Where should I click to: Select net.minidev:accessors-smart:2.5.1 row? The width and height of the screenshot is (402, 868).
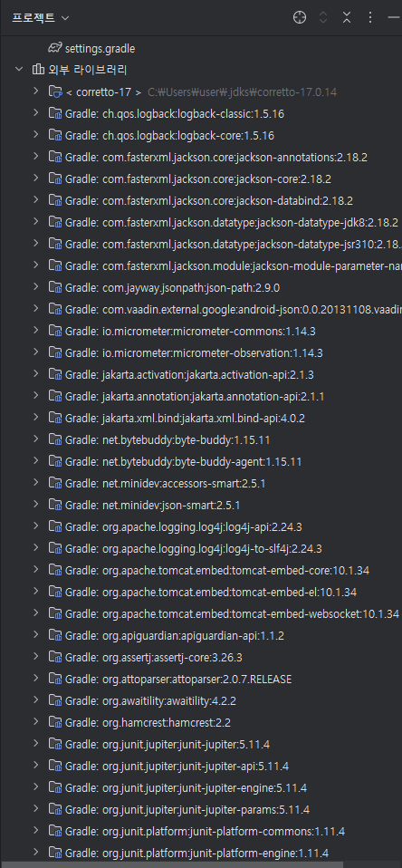pyautogui.click(x=201, y=484)
